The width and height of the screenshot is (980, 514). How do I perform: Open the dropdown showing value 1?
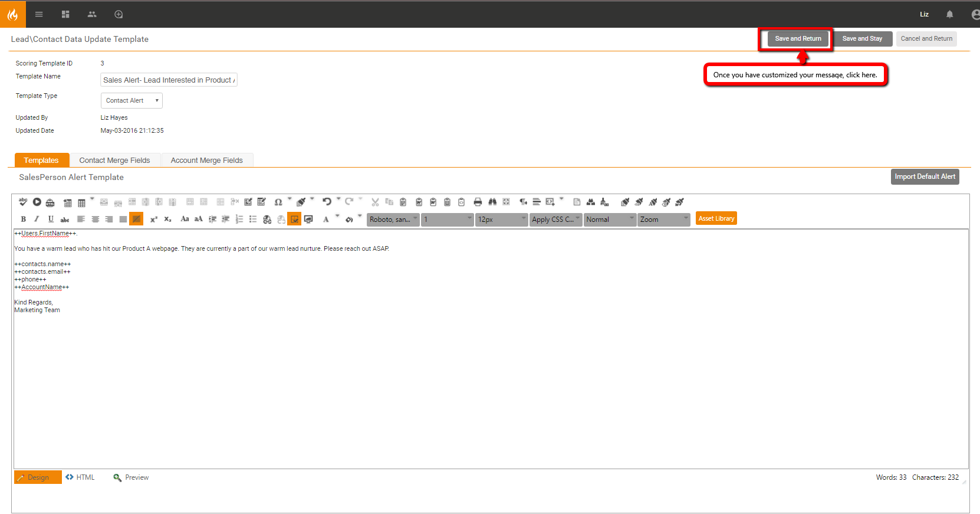coord(448,220)
